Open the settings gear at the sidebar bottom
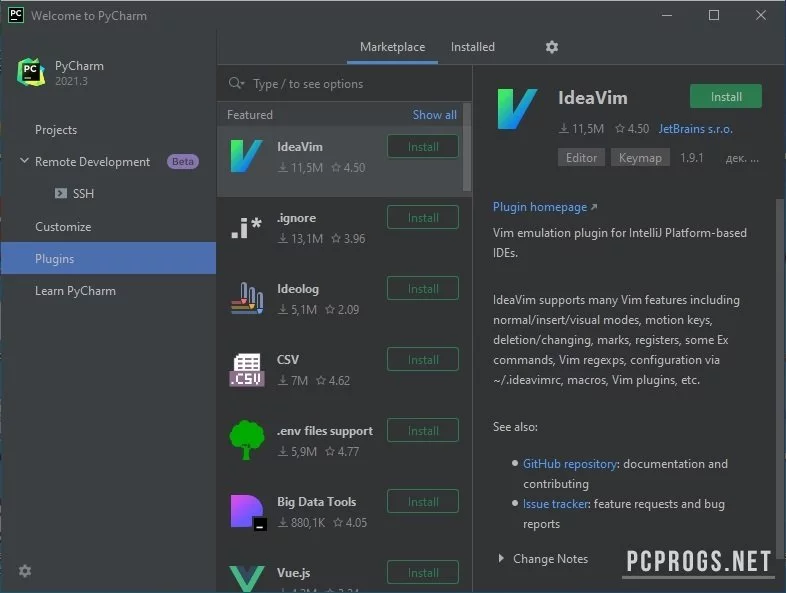The image size is (786, 593). point(25,571)
